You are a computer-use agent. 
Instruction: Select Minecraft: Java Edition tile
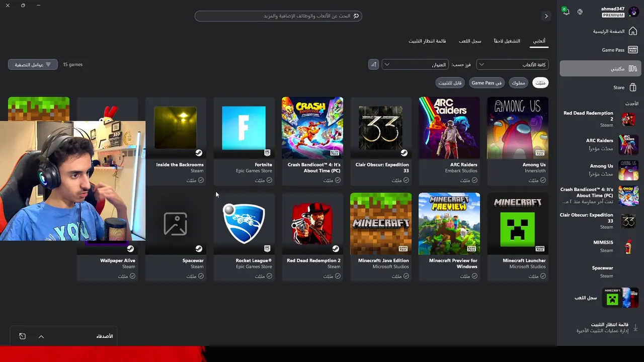pyautogui.click(x=381, y=237)
